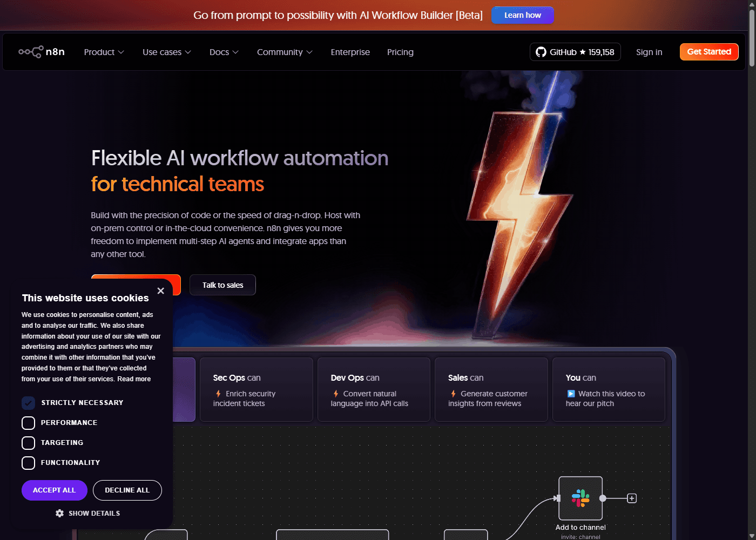
Task: Toggle the Strictly Necessary checkbox
Action: click(28, 403)
